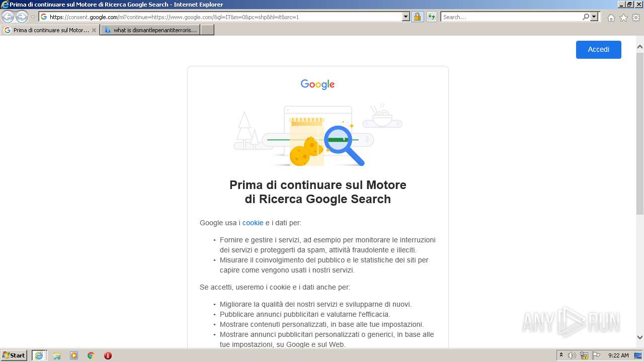Click the page scrollbar up arrow
Screen dimensions: 644x362
[x=640, y=47]
